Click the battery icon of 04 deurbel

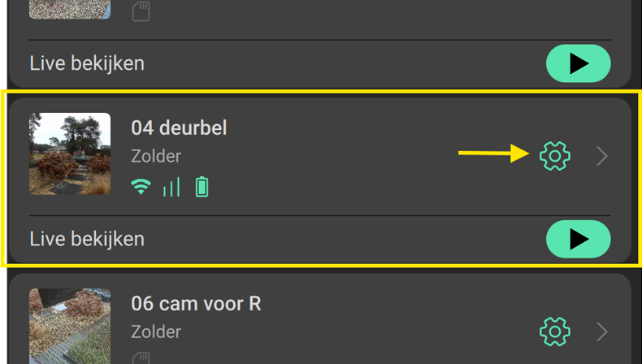(202, 188)
